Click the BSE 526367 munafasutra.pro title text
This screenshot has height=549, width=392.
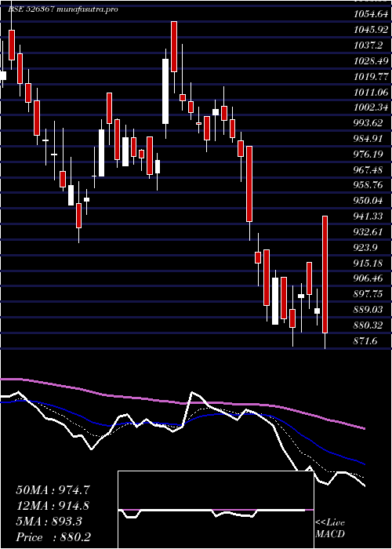(63, 9)
